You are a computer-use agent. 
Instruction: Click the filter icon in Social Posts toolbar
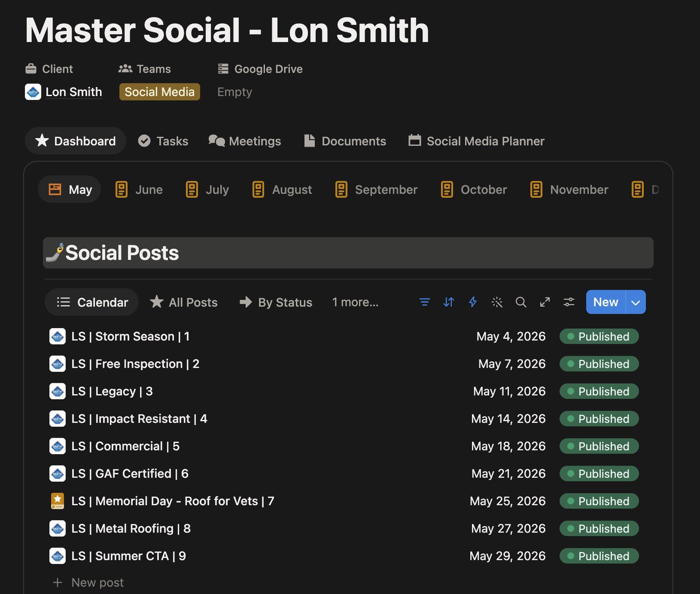pos(424,302)
